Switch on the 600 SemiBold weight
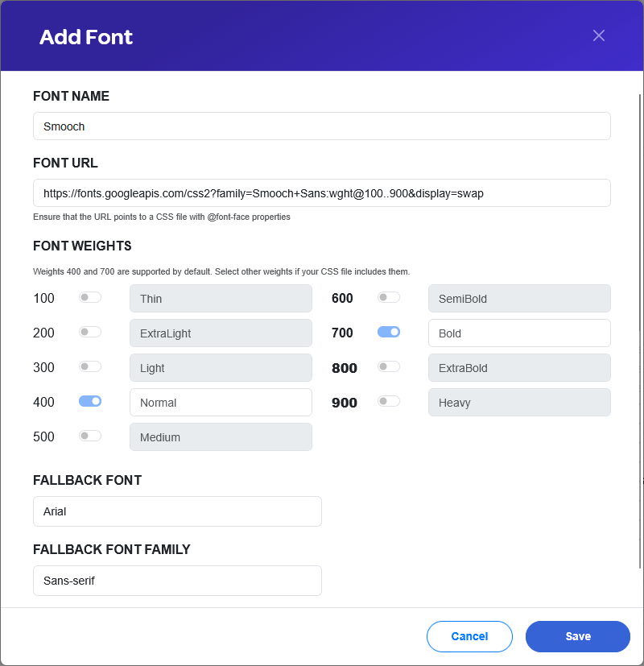Image resolution: width=644 pixels, height=666 pixels. tap(389, 297)
